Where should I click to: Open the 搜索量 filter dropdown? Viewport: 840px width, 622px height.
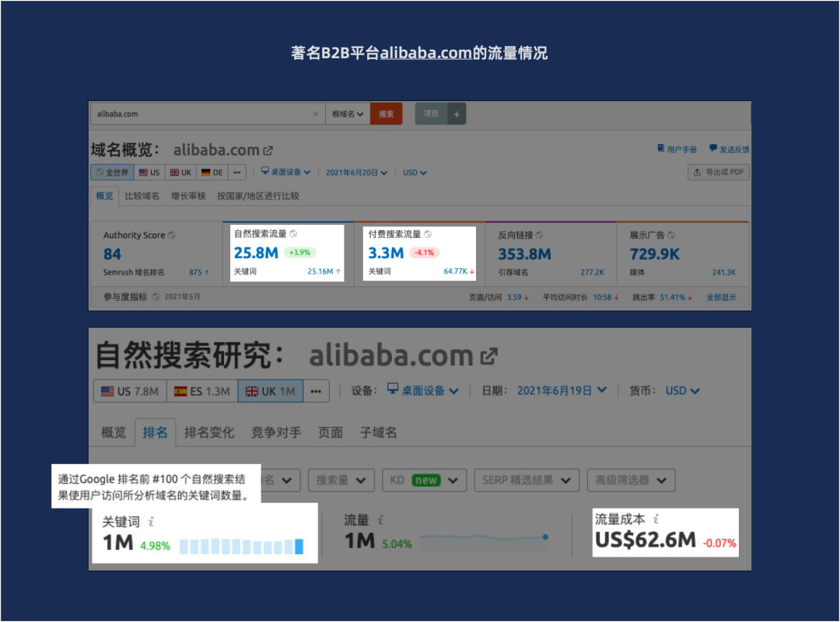(x=341, y=480)
